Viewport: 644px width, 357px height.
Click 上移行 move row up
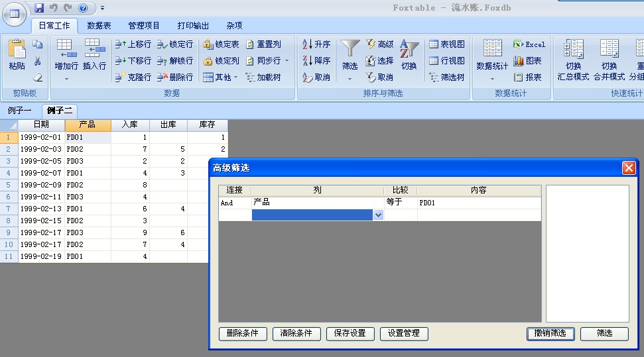pos(133,44)
